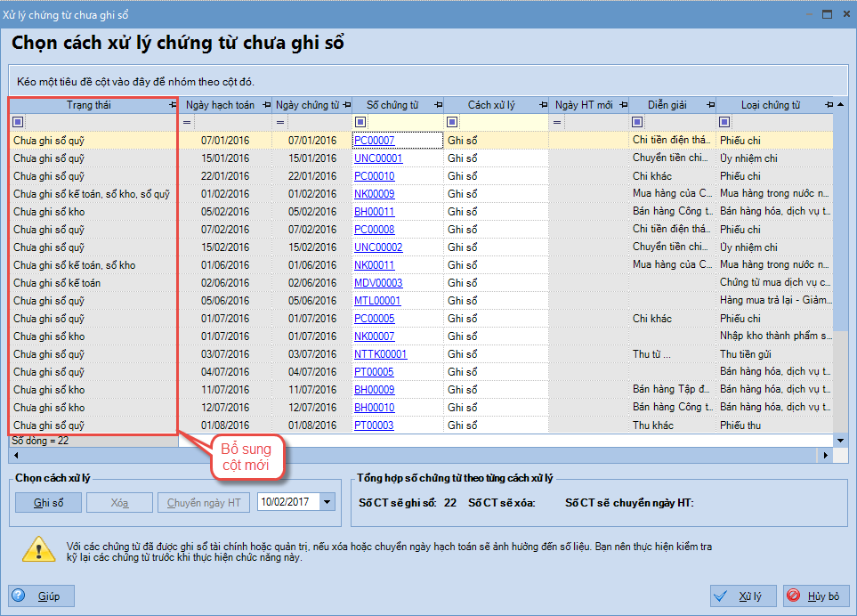The image size is (857, 616).
Task: Open voucher link MTL00001
Action: tap(377, 301)
